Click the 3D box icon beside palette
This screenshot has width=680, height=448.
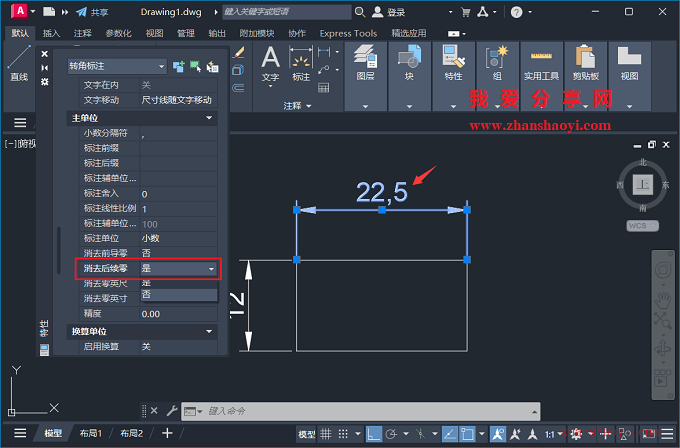(x=238, y=70)
